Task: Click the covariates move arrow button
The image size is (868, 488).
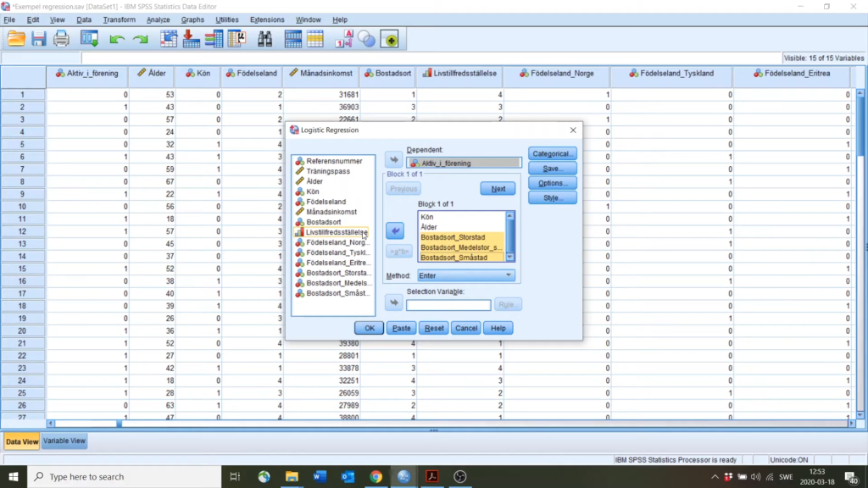Action: click(395, 230)
